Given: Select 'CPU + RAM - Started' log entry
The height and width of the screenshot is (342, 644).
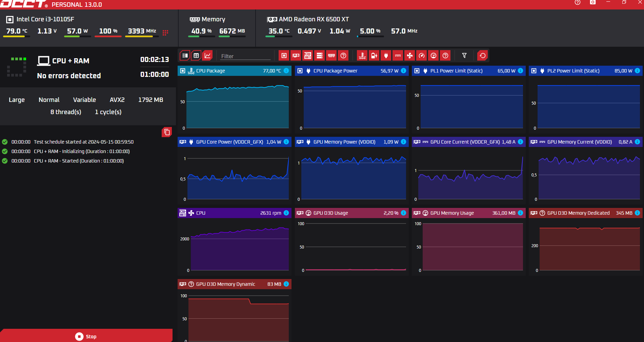Looking at the screenshot, I should tap(63, 161).
